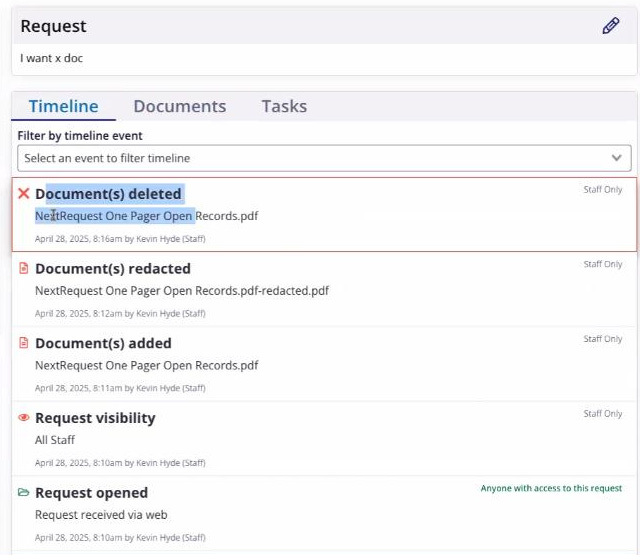Click the 'Document(s) added' heading
640x555 pixels.
(103, 343)
